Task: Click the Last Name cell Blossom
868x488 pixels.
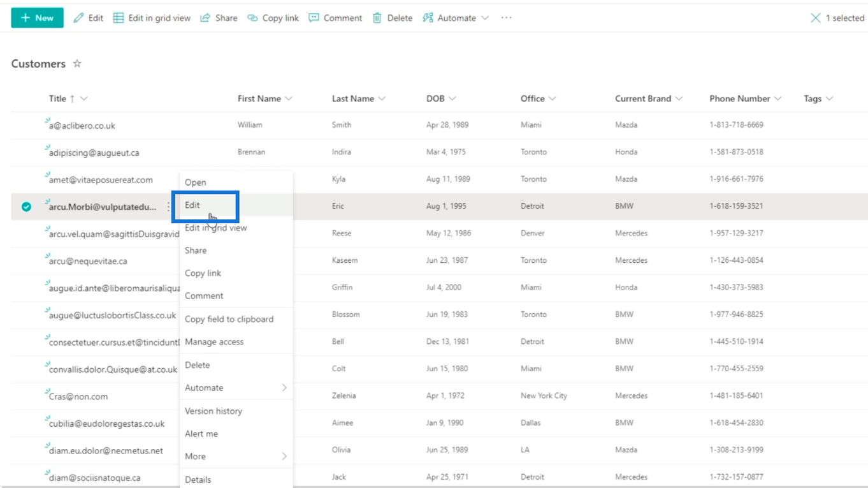Action: [346, 314]
